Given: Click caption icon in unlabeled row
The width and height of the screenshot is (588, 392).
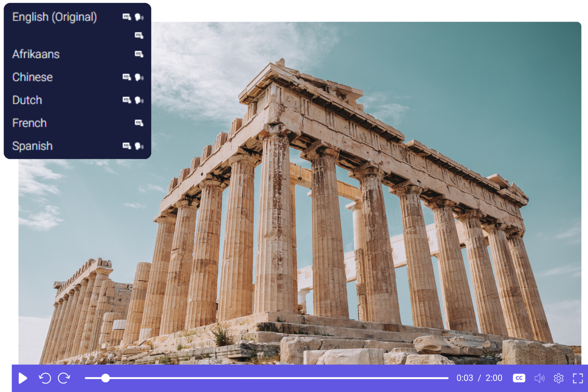Looking at the screenshot, I should [x=139, y=36].
